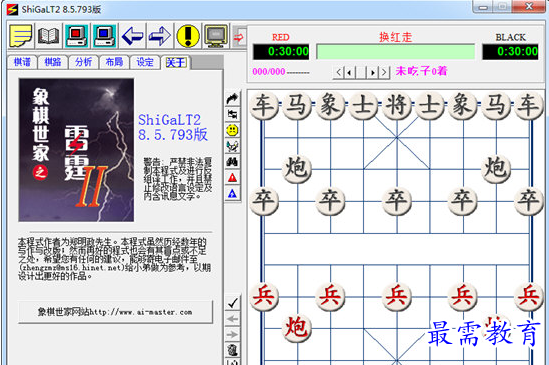The image size is (549, 365).
Task: Click the RED timer 0:30:00
Action: coord(281,52)
